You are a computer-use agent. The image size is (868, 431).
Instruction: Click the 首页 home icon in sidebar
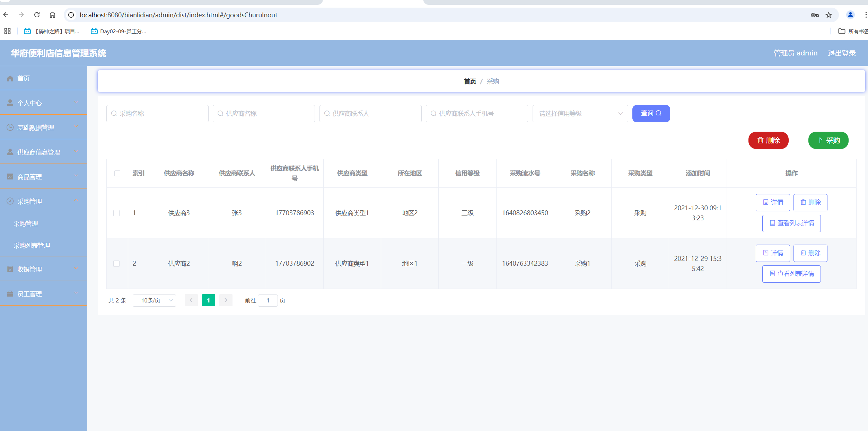(10, 78)
